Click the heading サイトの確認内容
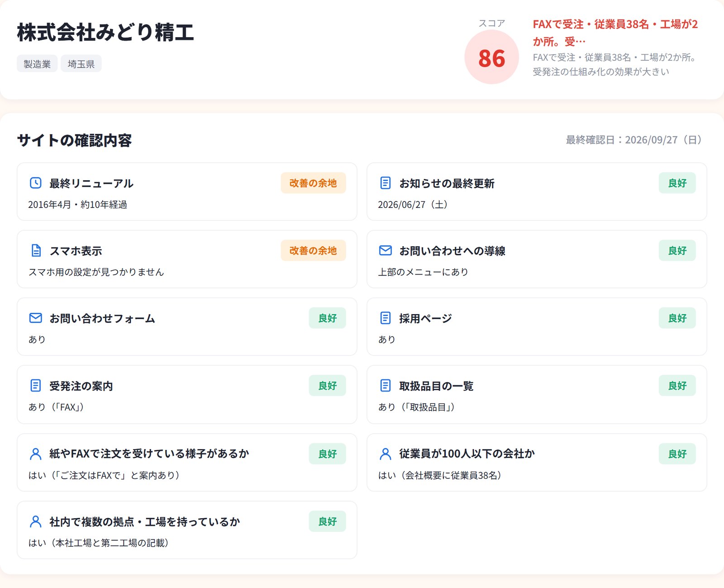The image size is (724, 588). (74, 140)
